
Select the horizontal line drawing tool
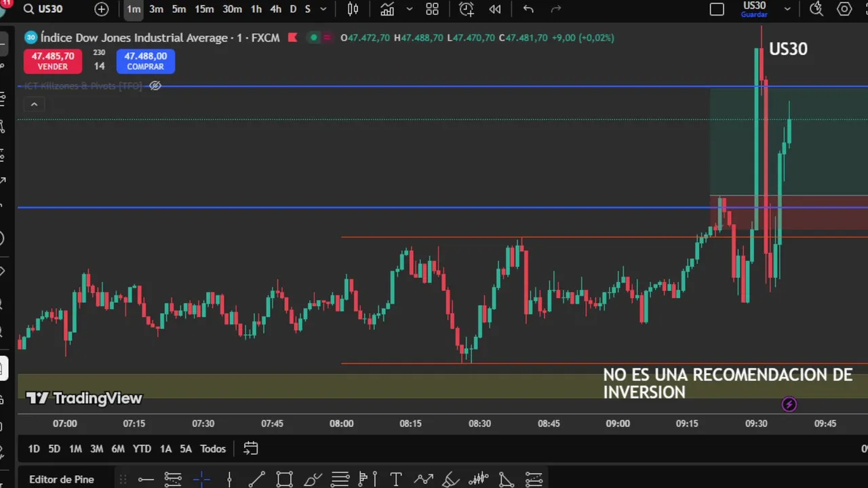(146, 479)
